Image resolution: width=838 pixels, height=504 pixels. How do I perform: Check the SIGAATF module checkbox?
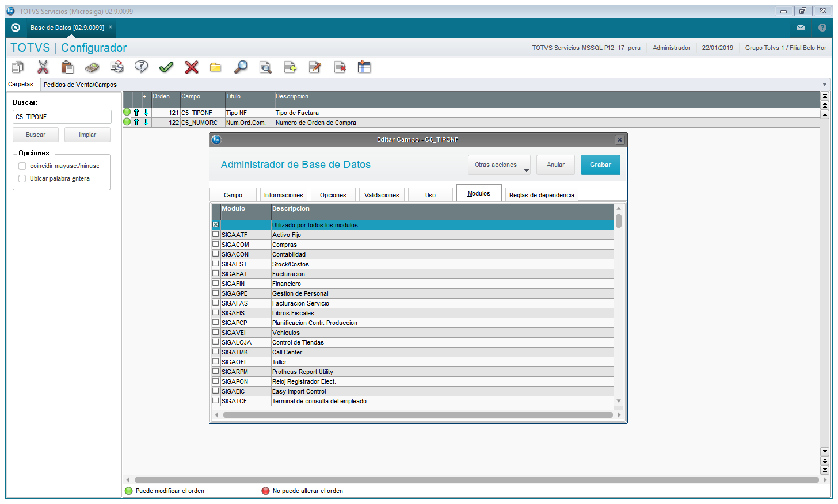point(216,235)
